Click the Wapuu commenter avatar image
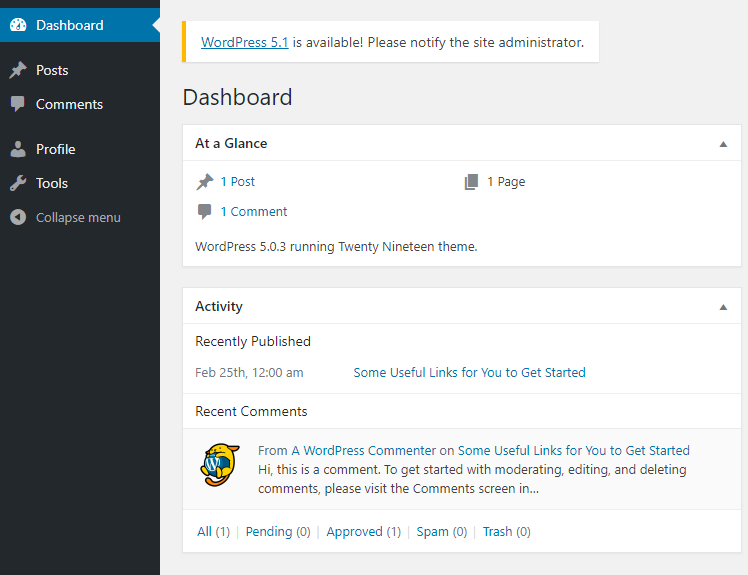 pyautogui.click(x=220, y=465)
